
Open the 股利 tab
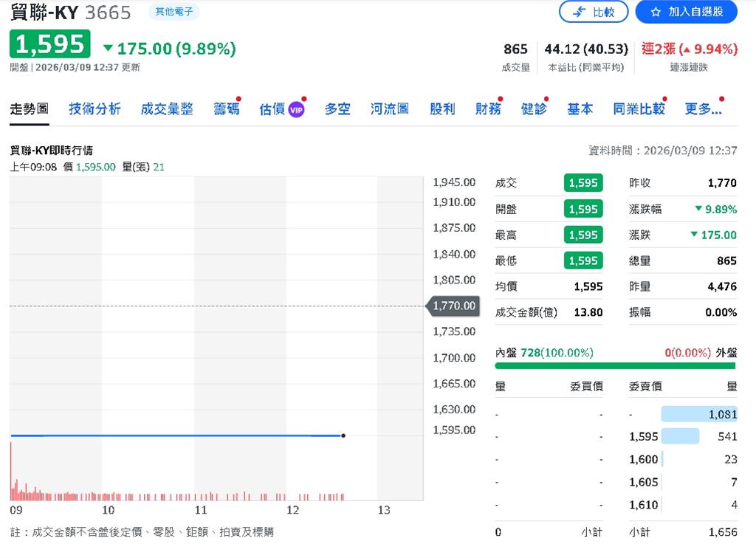tap(441, 108)
